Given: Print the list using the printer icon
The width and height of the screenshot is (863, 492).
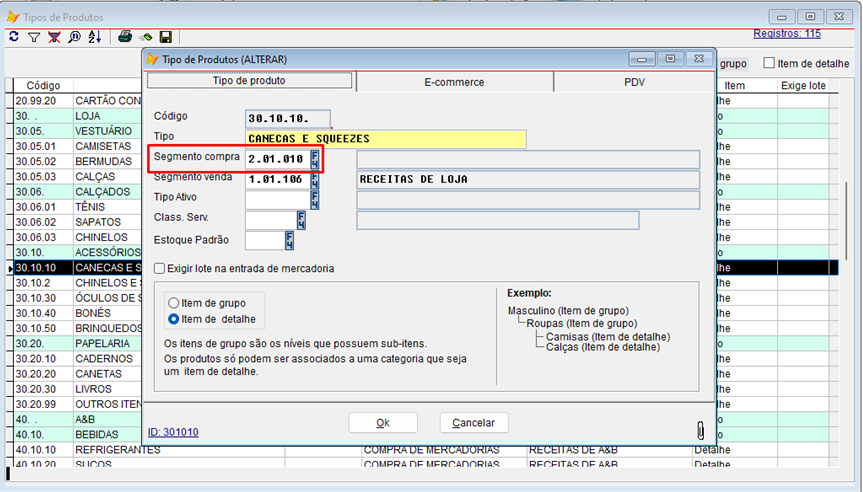Looking at the screenshot, I should coord(125,37).
